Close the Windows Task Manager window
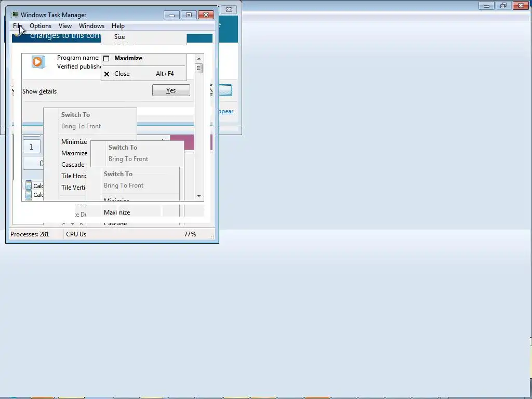The height and width of the screenshot is (399, 532). pos(206,15)
